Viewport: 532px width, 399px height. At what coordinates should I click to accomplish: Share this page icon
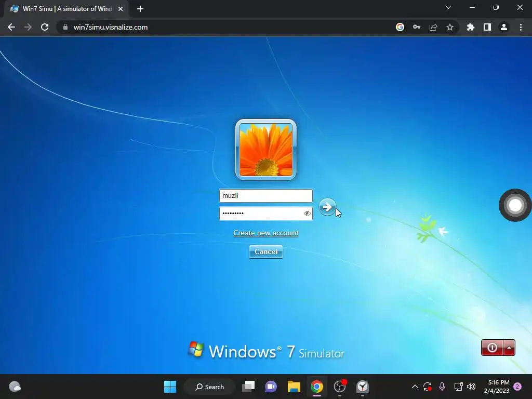click(433, 27)
